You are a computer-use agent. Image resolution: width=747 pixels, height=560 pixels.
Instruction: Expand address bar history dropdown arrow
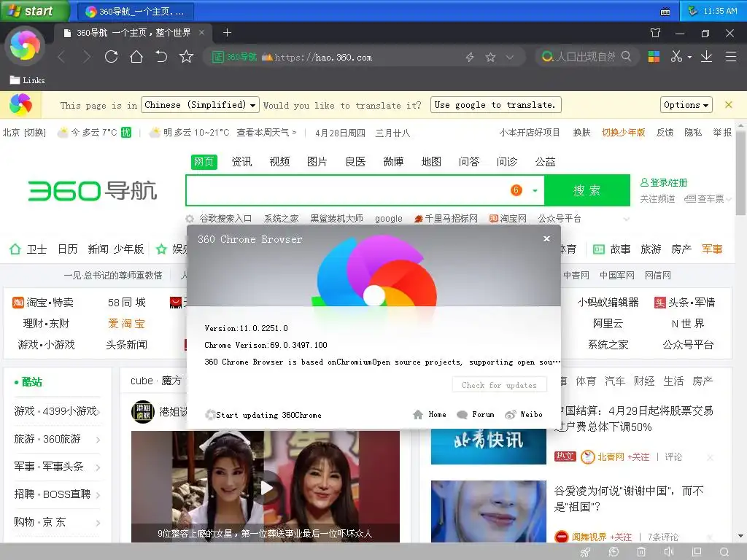510,57
